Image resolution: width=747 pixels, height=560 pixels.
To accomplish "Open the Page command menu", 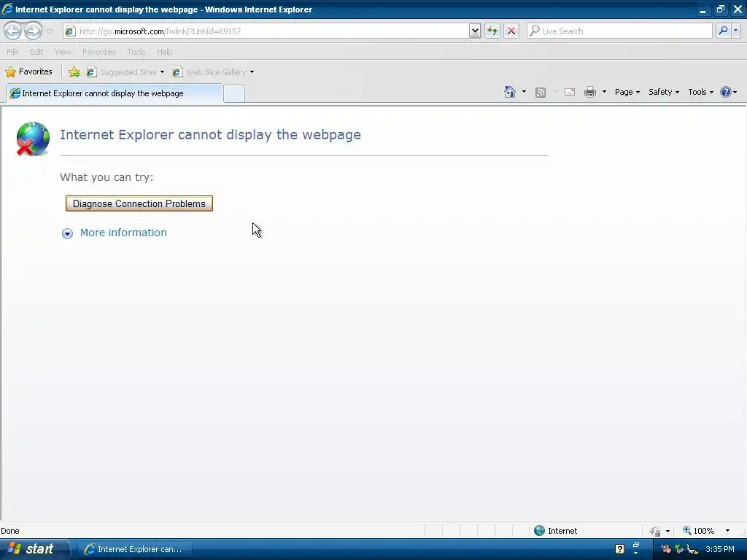I will 627,92.
